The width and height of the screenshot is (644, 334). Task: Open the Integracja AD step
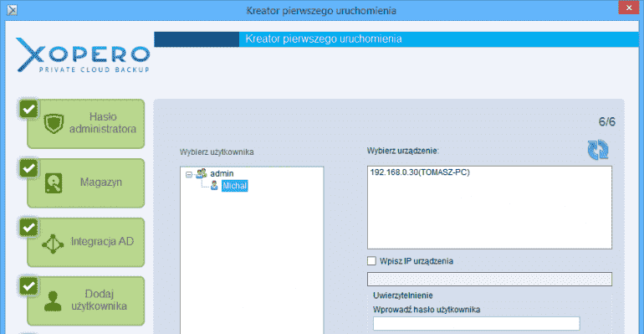[86, 242]
